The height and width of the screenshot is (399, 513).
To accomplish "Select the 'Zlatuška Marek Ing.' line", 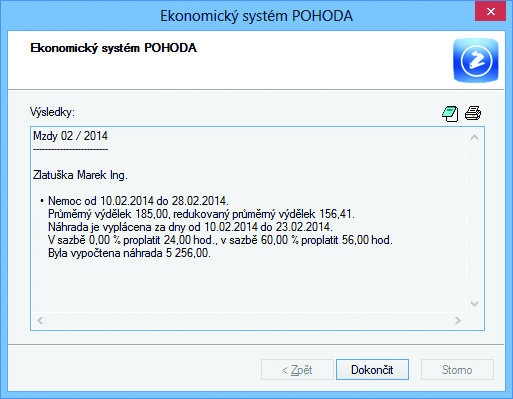I will [x=80, y=175].
